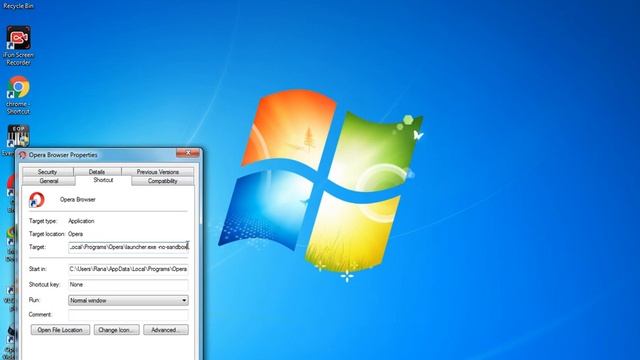Open the iFun Screen Recorder desktop icon
Image resolution: width=640 pixels, height=360 pixels.
click(x=18, y=45)
